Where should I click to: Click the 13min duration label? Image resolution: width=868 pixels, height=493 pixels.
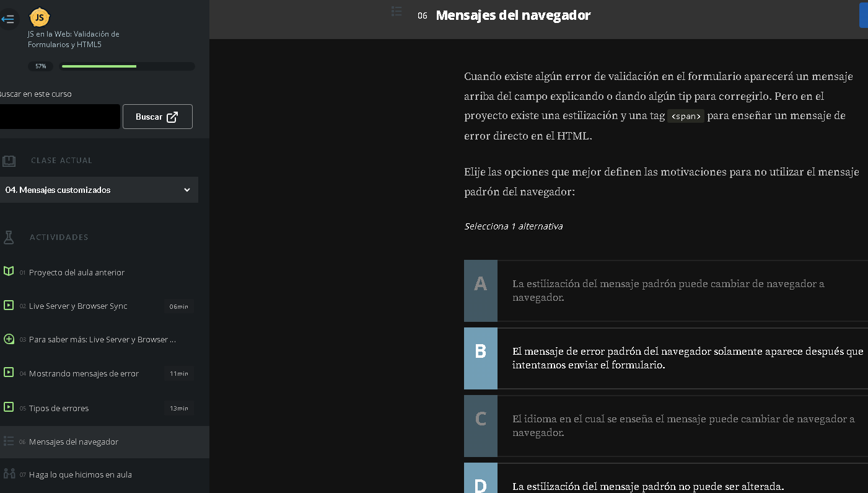[179, 408]
